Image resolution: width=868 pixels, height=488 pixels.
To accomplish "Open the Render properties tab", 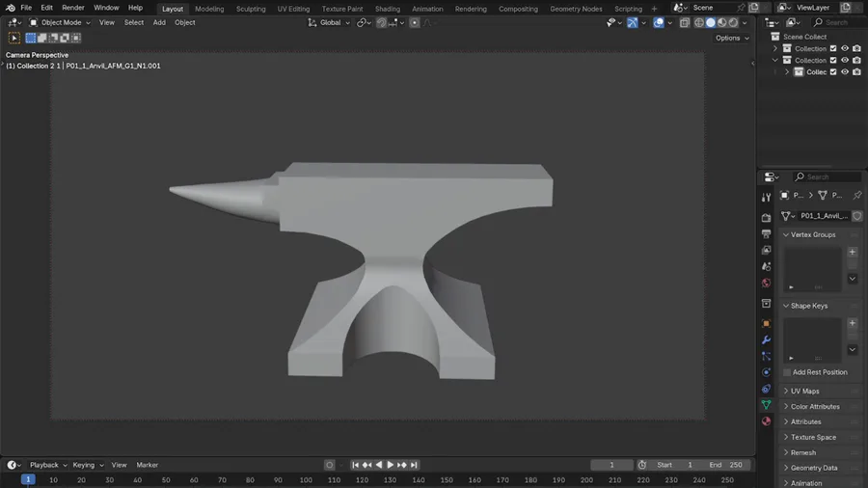I will point(766,217).
